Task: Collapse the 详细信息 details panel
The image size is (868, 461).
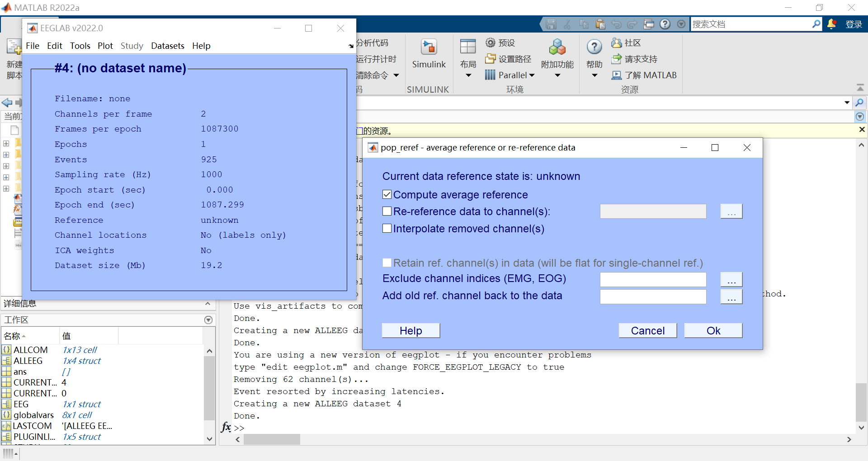Action: point(208,304)
